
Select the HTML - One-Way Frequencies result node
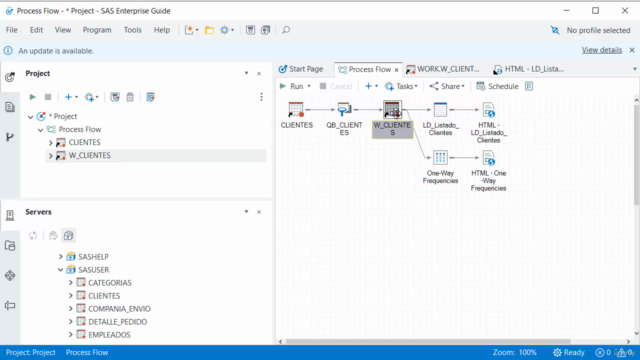coord(489,171)
